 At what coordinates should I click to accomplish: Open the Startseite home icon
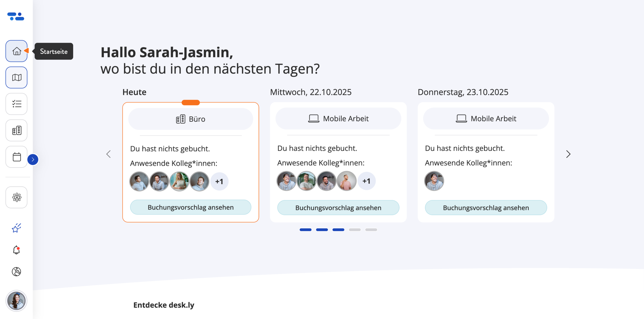click(x=17, y=51)
